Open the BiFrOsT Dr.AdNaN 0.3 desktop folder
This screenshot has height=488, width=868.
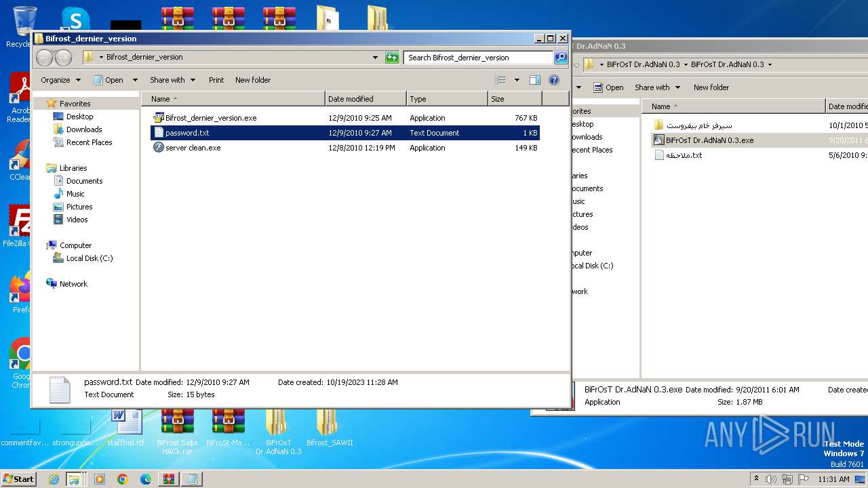point(278,431)
